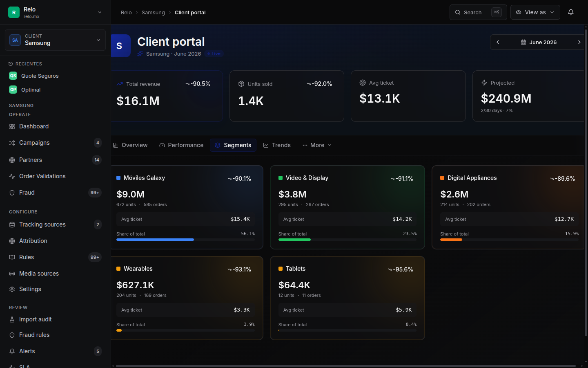Open the Search field

478,12
